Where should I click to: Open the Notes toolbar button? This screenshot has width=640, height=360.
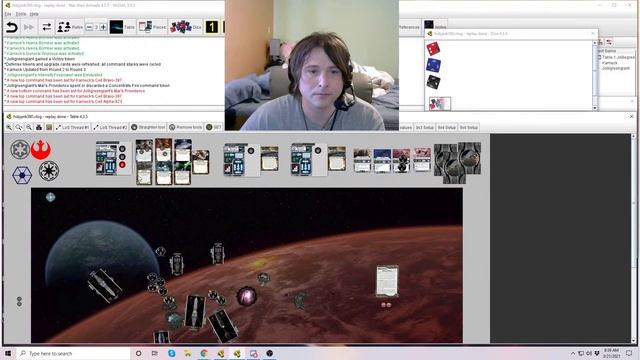(x=435, y=25)
